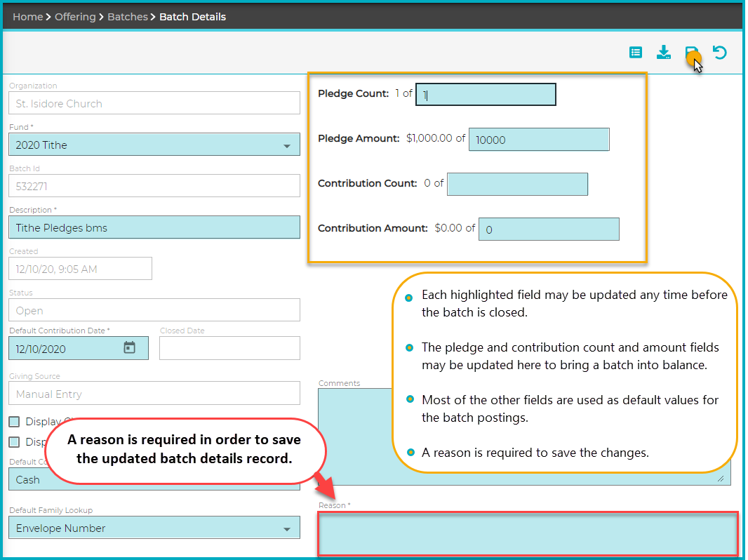Screen dimensions: 748x560
Task: Click the Closed Date field
Action: pos(229,348)
